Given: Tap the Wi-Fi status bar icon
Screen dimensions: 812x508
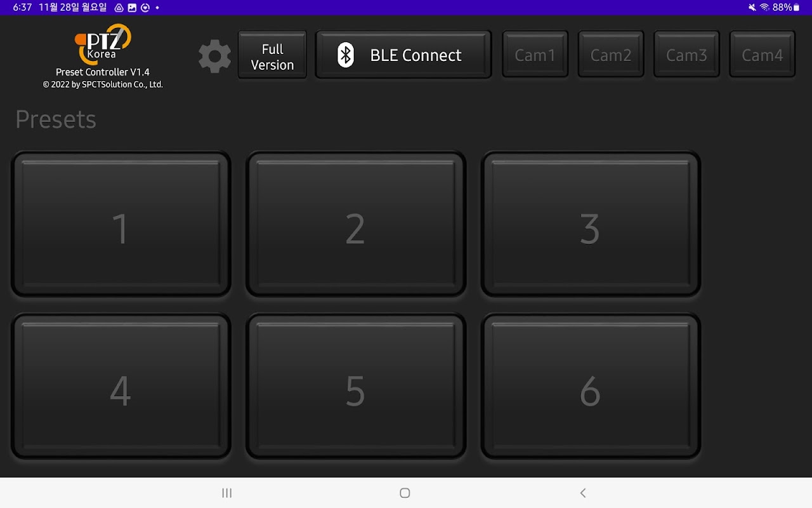Looking at the screenshot, I should click(x=764, y=7).
